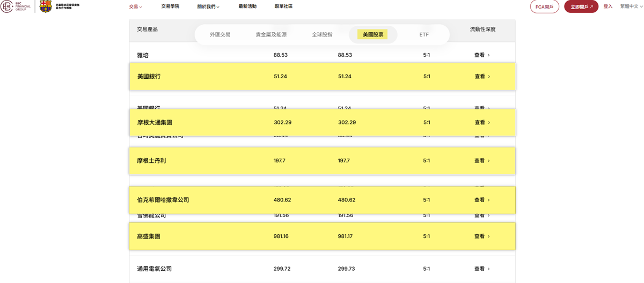Select the 雅培 product name
This screenshot has width=644, height=283.
point(143,55)
